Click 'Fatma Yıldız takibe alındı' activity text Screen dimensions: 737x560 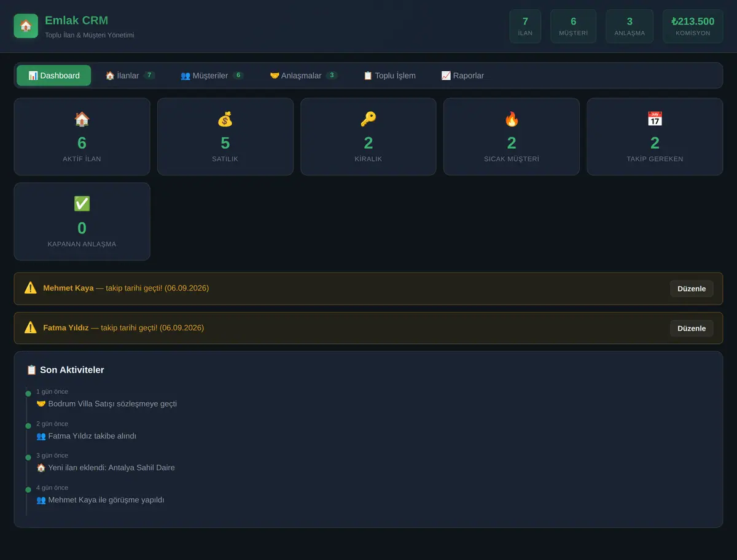click(92, 436)
